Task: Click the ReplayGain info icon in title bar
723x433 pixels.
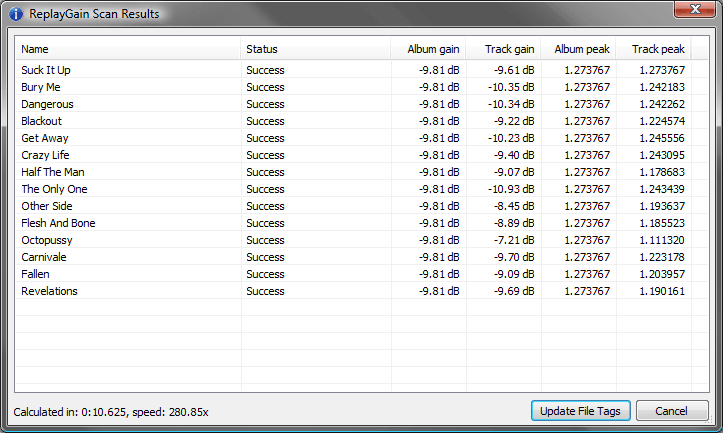Action: (x=15, y=14)
